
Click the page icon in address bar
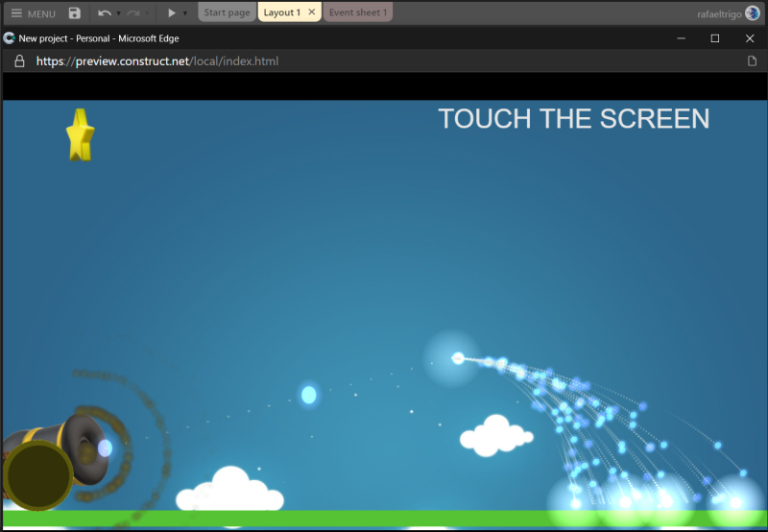pos(753,60)
